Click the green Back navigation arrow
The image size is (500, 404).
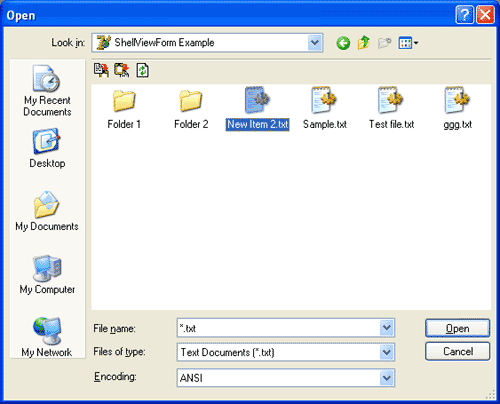tap(343, 43)
